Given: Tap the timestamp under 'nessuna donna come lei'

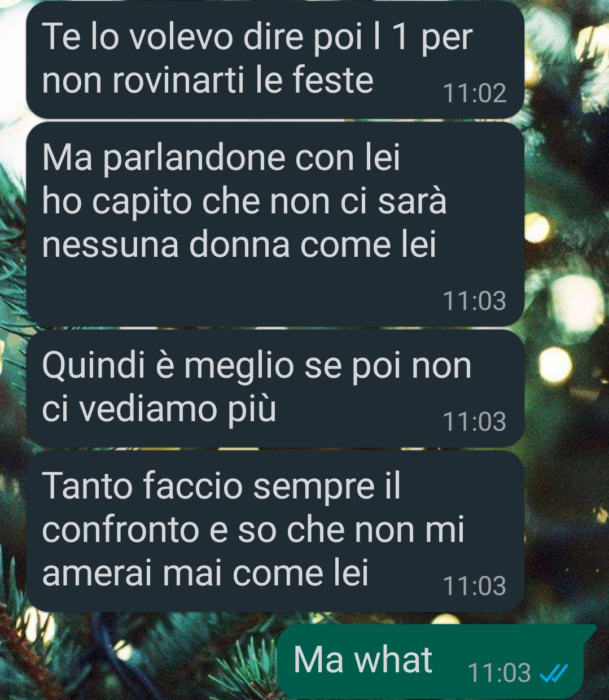Looking at the screenshot, I should tap(475, 300).
